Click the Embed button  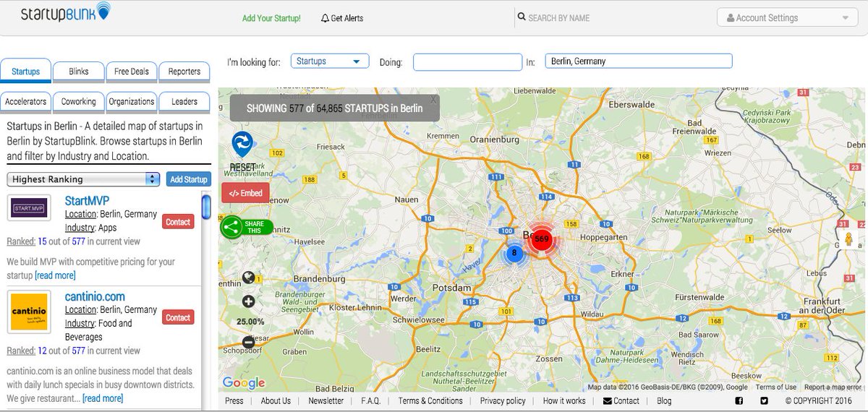(246, 193)
